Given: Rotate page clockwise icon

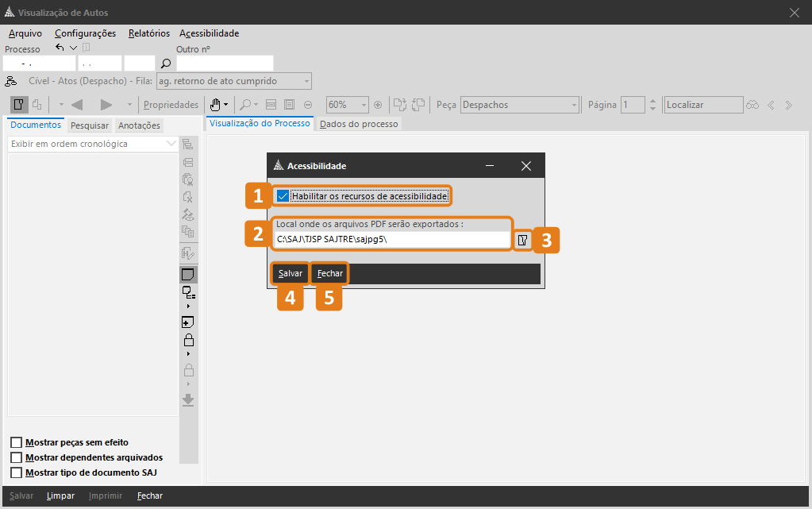Looking at the screenshot, I should [x=400, y=105].
